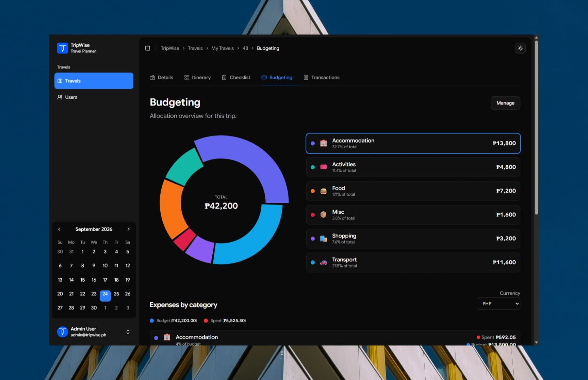Toggle the blue Budget legend item
The width and height of the screenshot is (588, 380).
(173, 320)
